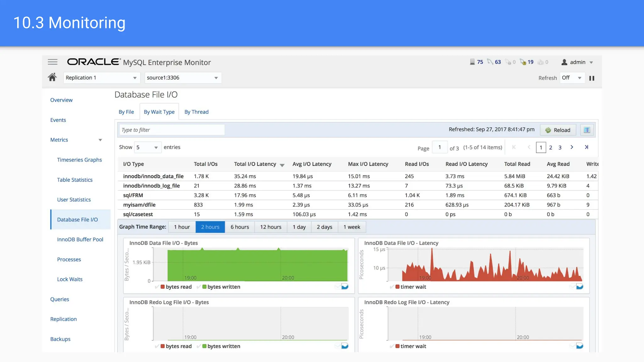
Task: Open the hamburger navigation menu
Action: [53, 62]
